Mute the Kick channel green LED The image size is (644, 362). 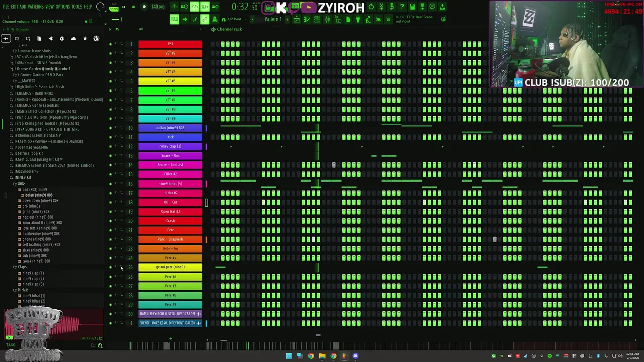110,137
